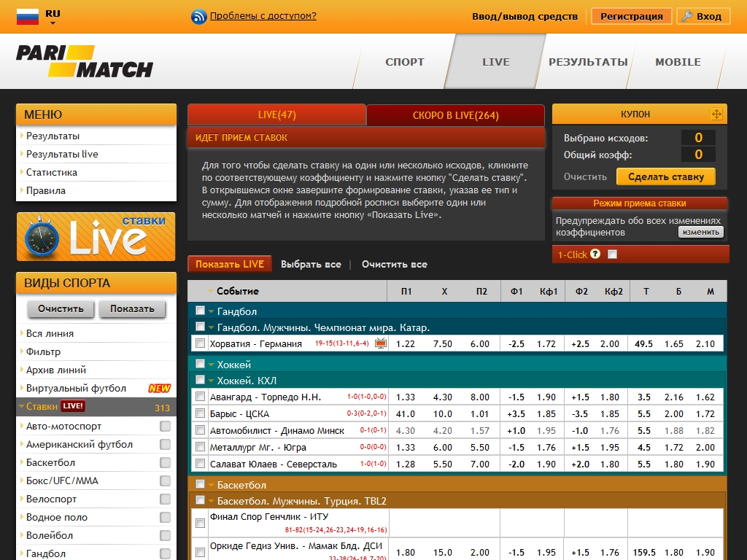The width and height of the screenshot is (747, 560).
Task: Click the Parimatch logo
Action: click(x=85, y=61)
